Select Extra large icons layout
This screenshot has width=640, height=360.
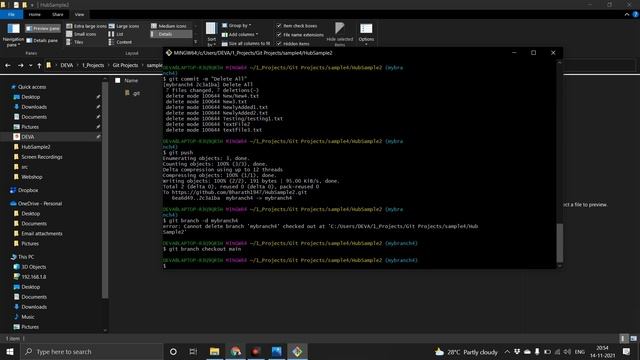click(87, 26)
